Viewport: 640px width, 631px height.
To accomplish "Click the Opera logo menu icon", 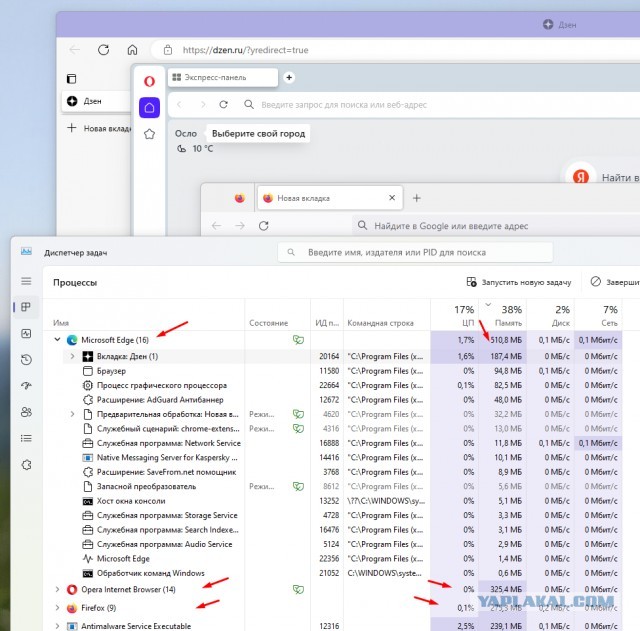I will [149, 81].
